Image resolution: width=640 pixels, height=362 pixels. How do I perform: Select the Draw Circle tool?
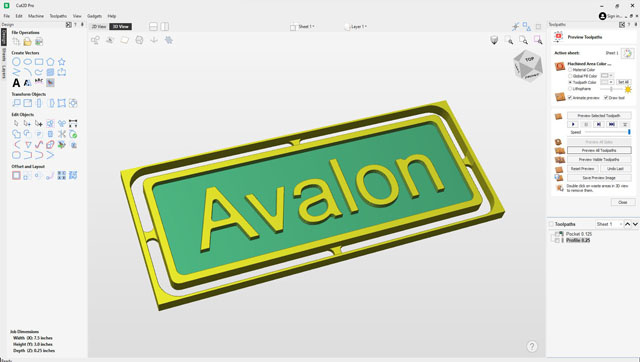(16, 62)
